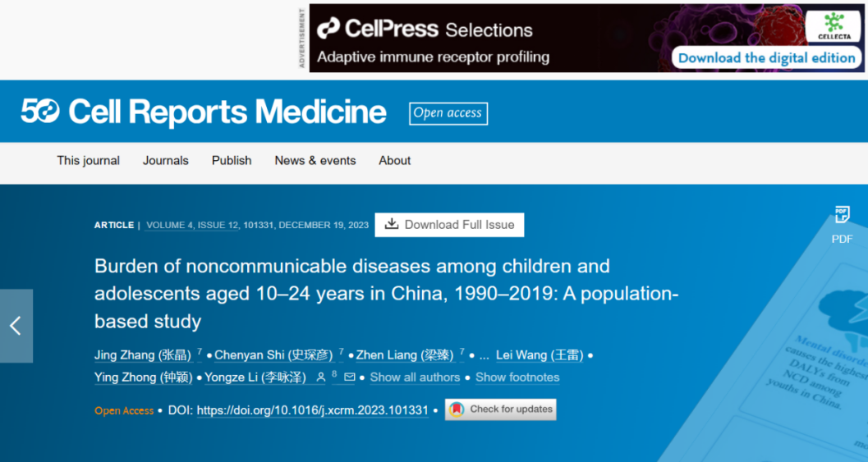Click the Cellecta logo in the ad
Image resolution: width=868 pixels, height=462 pixels.
click(833, 27)
